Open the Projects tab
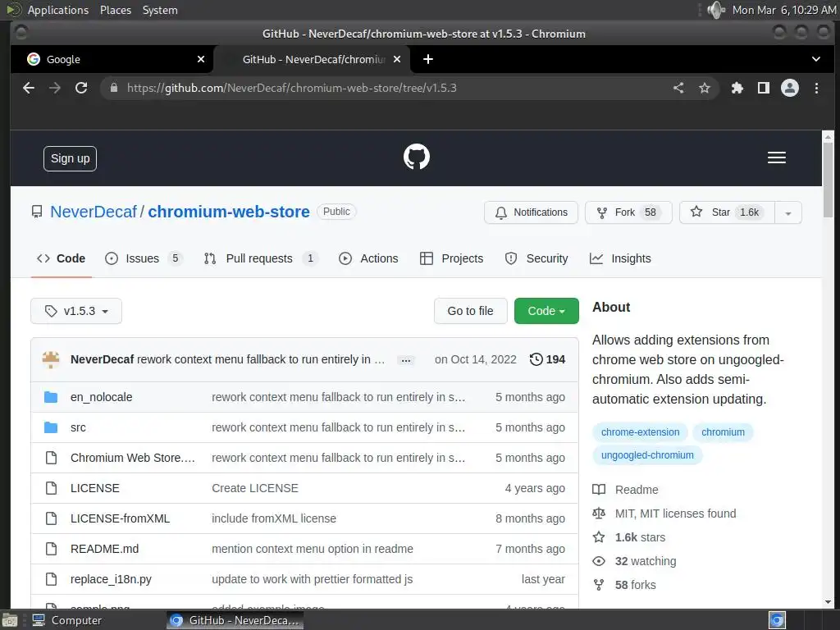The height and width of the screenshot is (630, 840). [x=452, y=258]
